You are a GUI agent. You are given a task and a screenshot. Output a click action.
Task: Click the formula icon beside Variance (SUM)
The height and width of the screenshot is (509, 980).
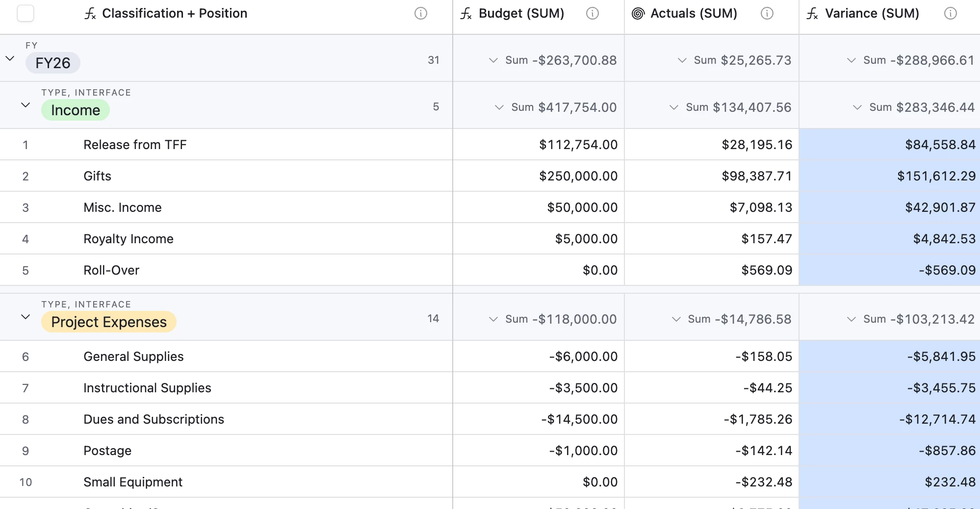point(812,14)
